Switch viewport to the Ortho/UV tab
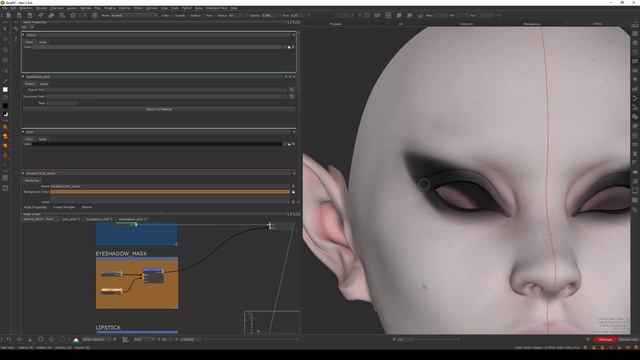This screenshot has height=360, width=640. (x=466, y=24)
